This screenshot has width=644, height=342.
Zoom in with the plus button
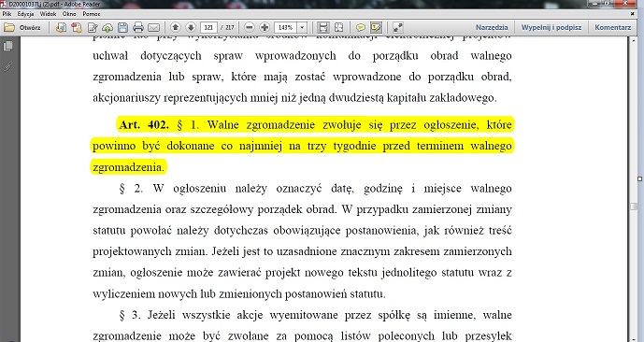tap(265, 27)
